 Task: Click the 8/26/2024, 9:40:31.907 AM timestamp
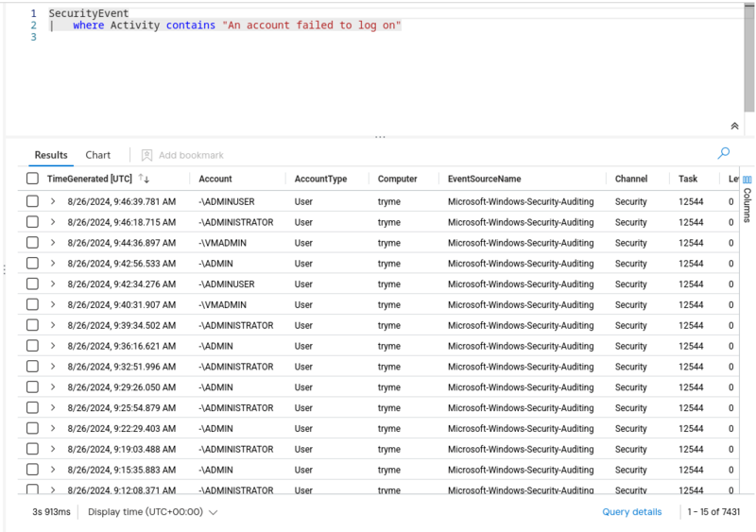coord(122,305)
